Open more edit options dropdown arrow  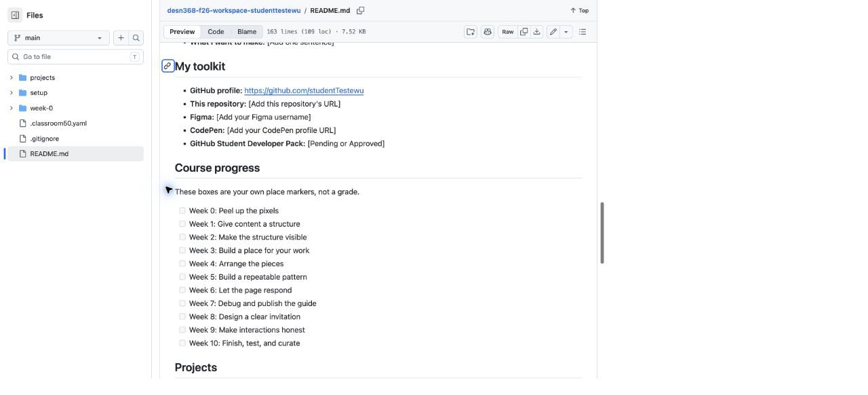pyautogui.click(x=566, y=32)
